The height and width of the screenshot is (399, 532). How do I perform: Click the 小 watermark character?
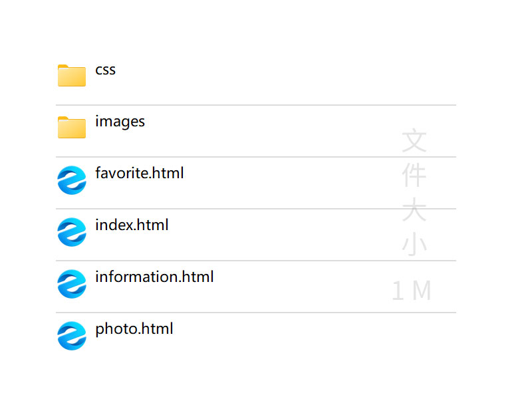tap(414, 245)
